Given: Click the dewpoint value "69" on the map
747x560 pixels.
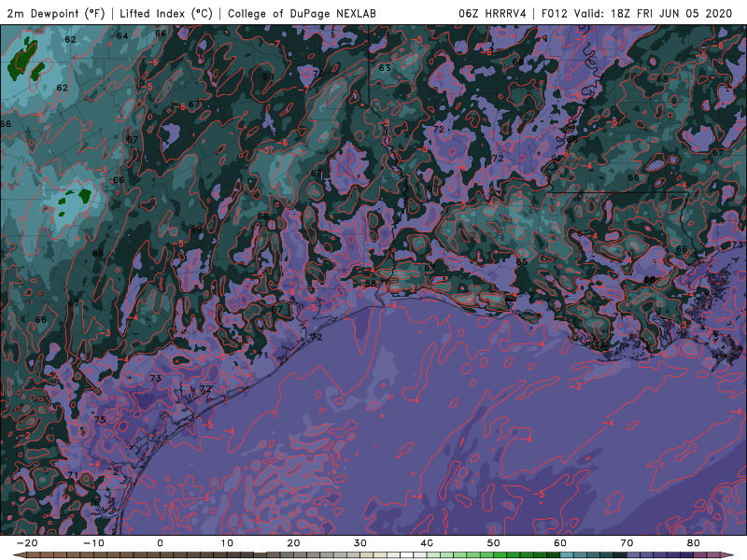Looking at the screenshot, I should (196, 229).
